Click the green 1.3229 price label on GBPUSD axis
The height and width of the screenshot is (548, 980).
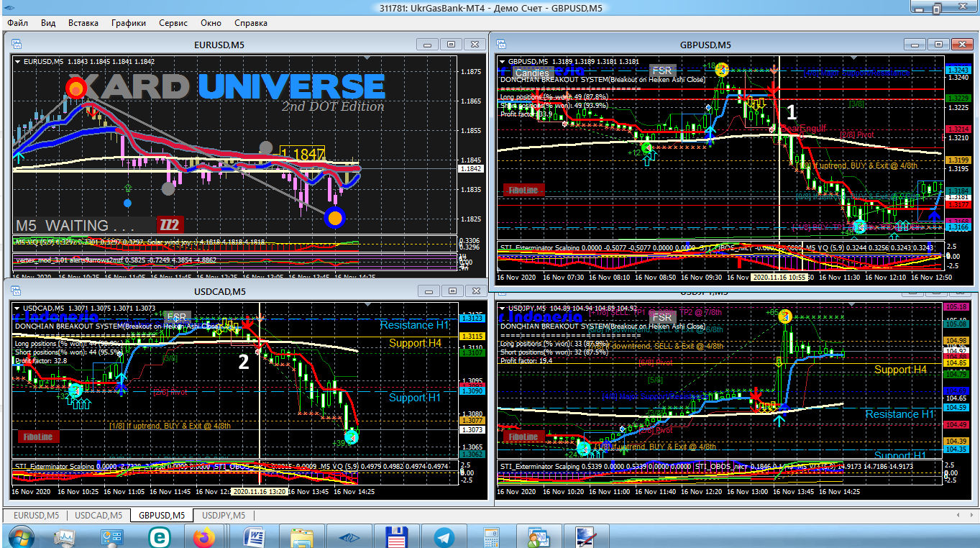[x=957, y=98]
